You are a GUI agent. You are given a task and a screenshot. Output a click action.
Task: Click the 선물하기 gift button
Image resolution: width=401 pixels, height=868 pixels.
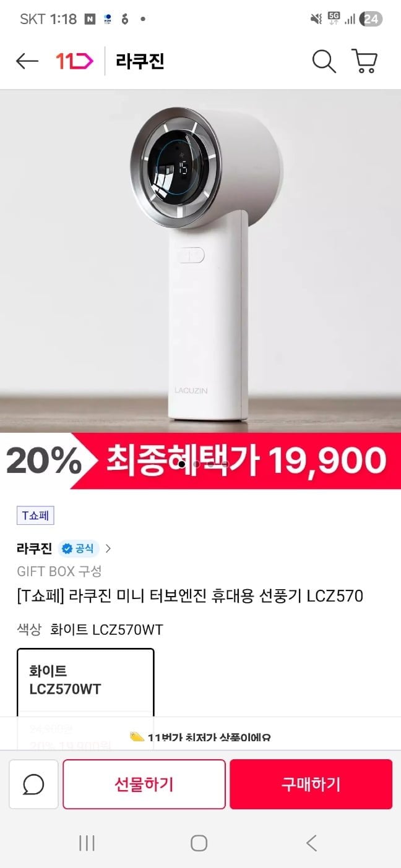click(144, 785)
